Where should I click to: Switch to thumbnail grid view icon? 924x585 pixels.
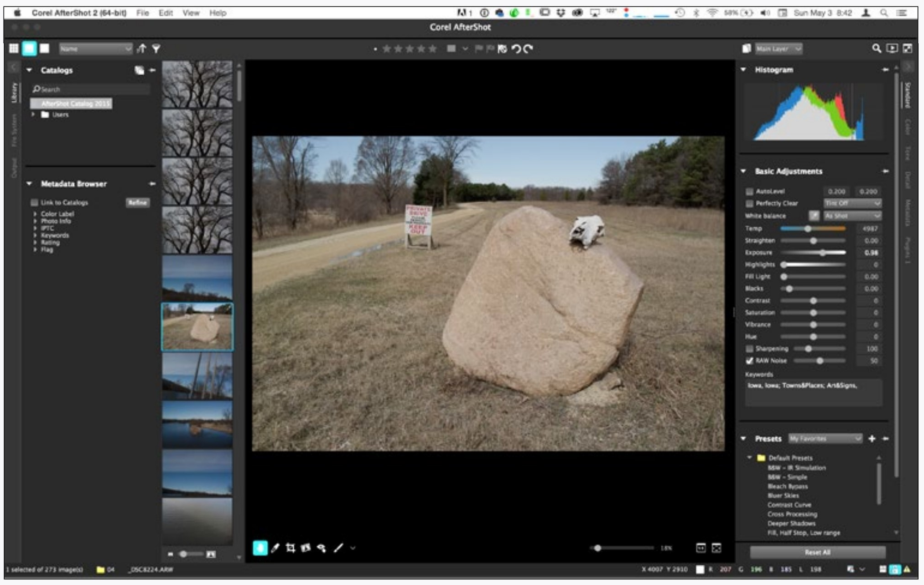point(14,48)
